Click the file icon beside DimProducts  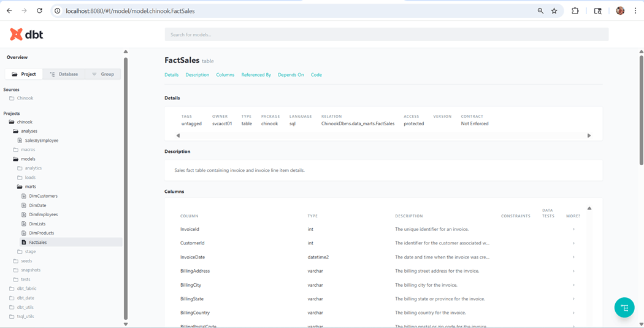24,233
